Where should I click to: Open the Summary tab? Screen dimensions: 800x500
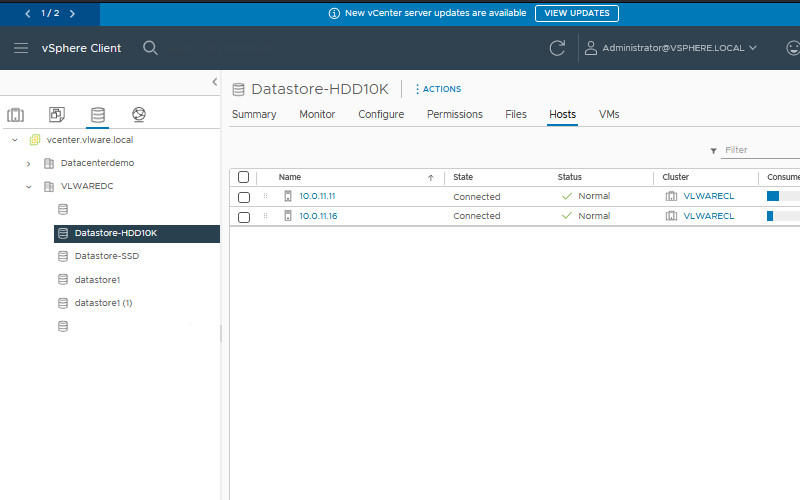point(254,114)
